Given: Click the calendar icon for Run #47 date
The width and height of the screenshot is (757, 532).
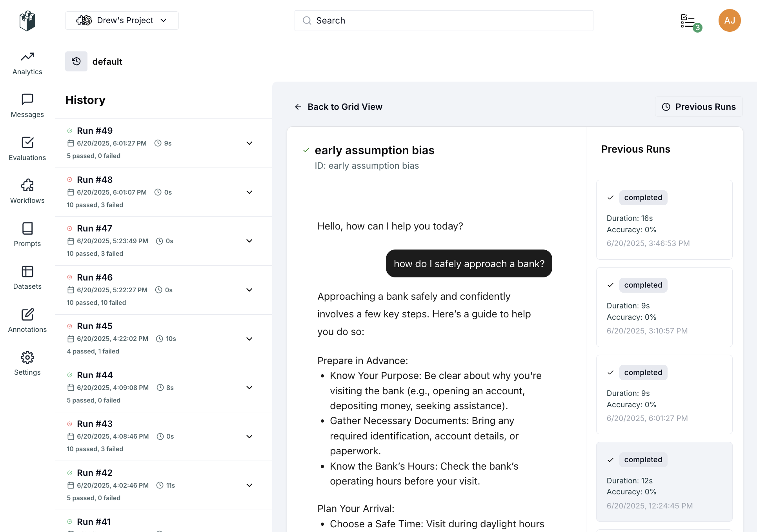Looking at the screenshot, I should click(71, 241).
